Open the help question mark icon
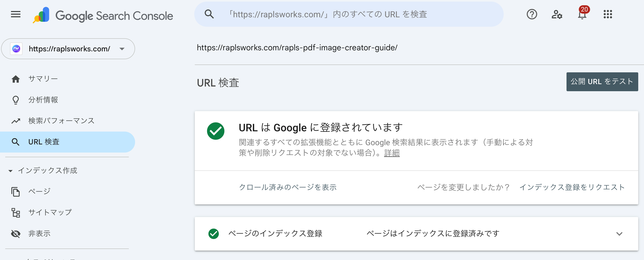This screenshot has height=260, width=644. 532,14
